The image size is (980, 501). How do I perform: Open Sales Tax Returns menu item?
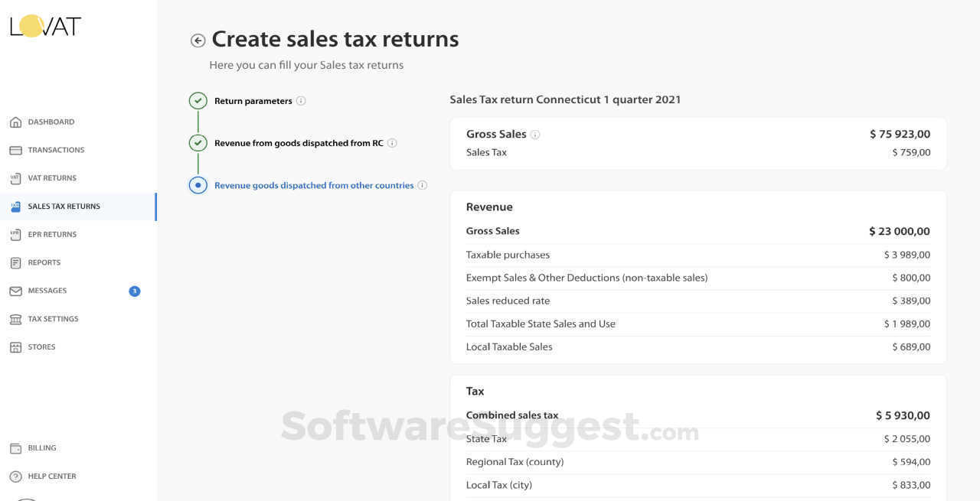(x=64, y=207)
